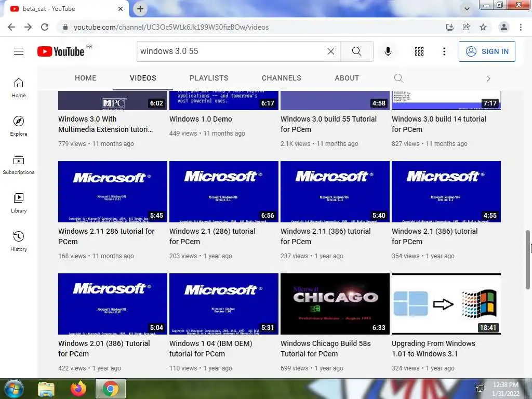The width and height of the screenshot is (532, 399).
Task: Open Windows 2.11 (386) tutorial title link
Action: 325,236
